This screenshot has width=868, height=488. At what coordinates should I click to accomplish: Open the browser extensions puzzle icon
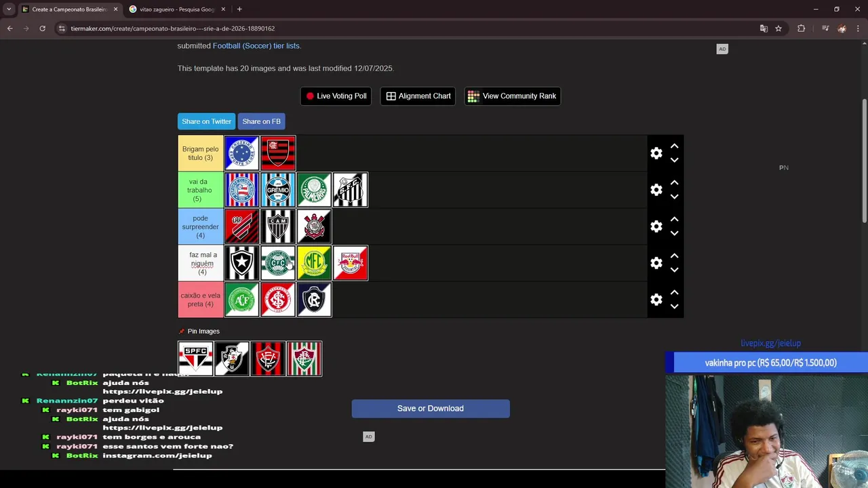[x=801, y=28]
